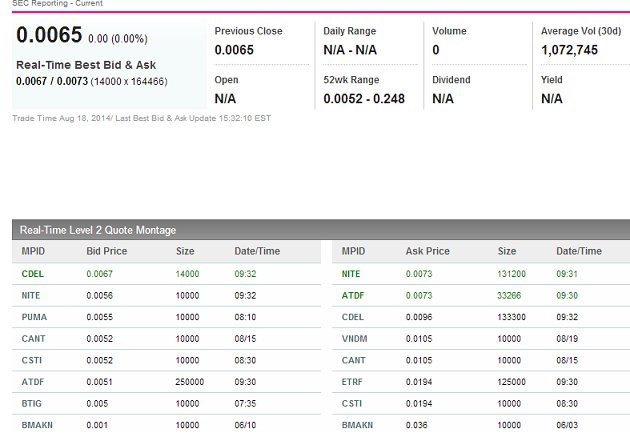Select the ETRF ask row MPID
Viewport: 630px width, 441px height.
pyautogui.click(x=352, y=382)
